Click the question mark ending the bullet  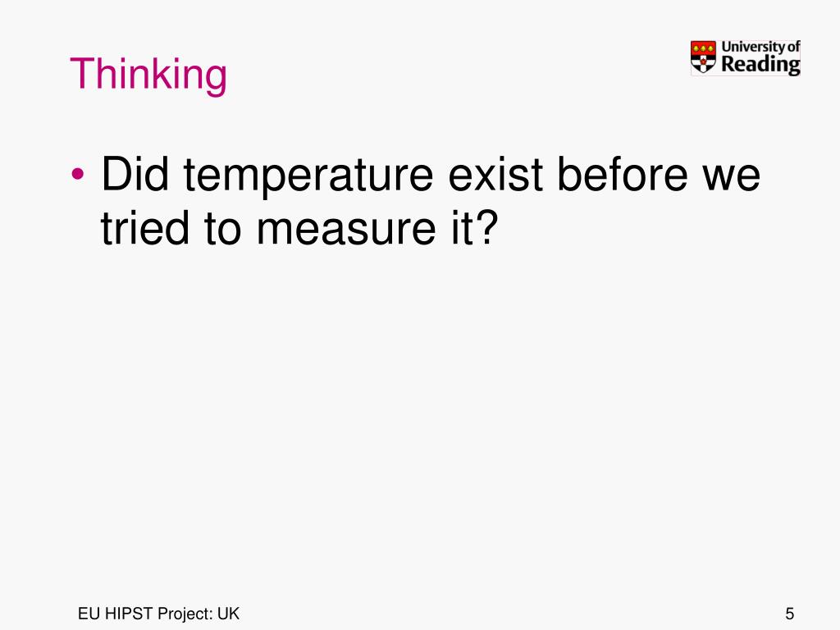point(486,227)
